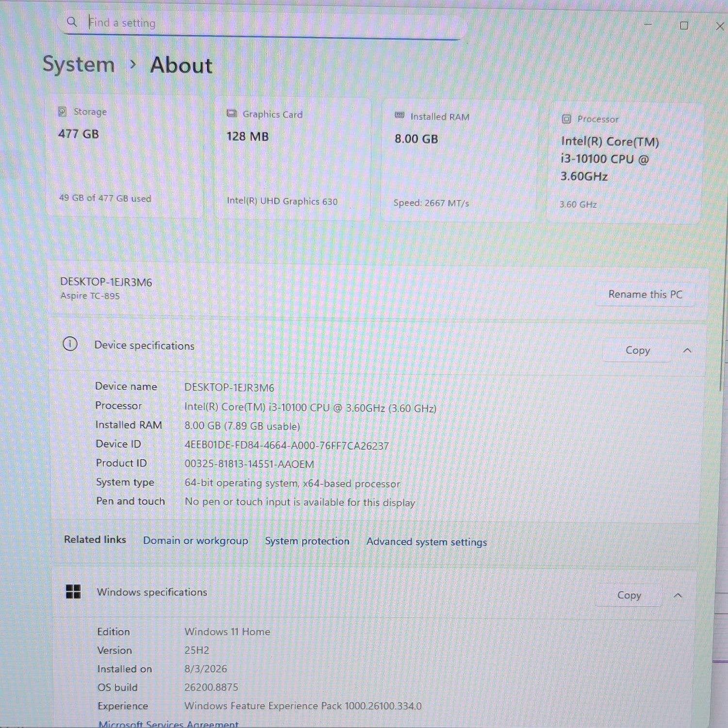This screenshot has height=728, width=728.
Task: Select the Device name value DESKTOP-1EJR3M6
Action: pos(229,388)
